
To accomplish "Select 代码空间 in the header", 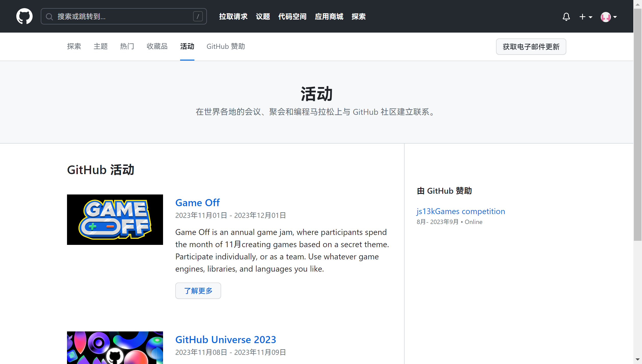I will coord(292,17).
